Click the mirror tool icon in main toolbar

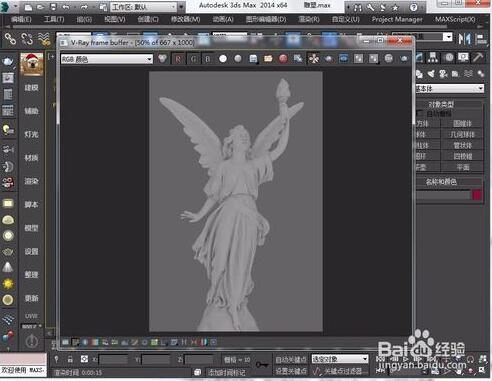click(x=465, y=39)
